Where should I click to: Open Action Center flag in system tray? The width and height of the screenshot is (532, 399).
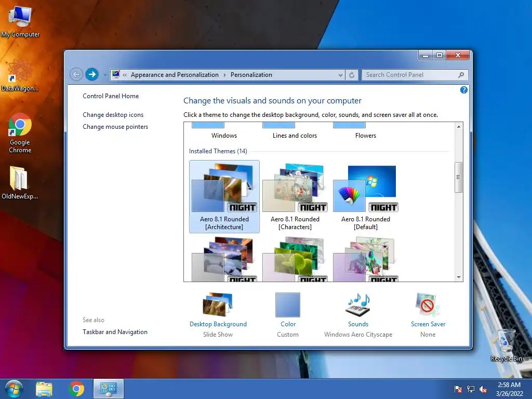pyautogui.click(x=458, y=389)
